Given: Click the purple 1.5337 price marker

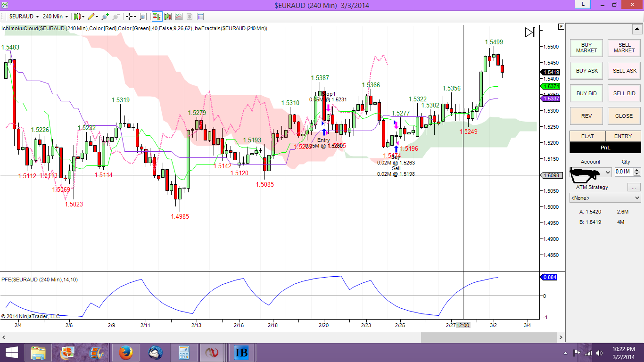Looking at the screenshot, I should click(x=550, y=99).
